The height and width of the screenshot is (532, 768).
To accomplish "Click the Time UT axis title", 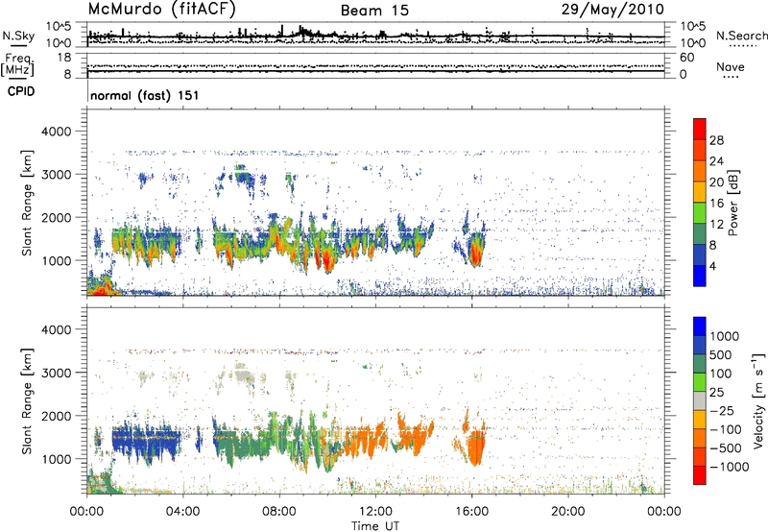I will tap(375, 526).
